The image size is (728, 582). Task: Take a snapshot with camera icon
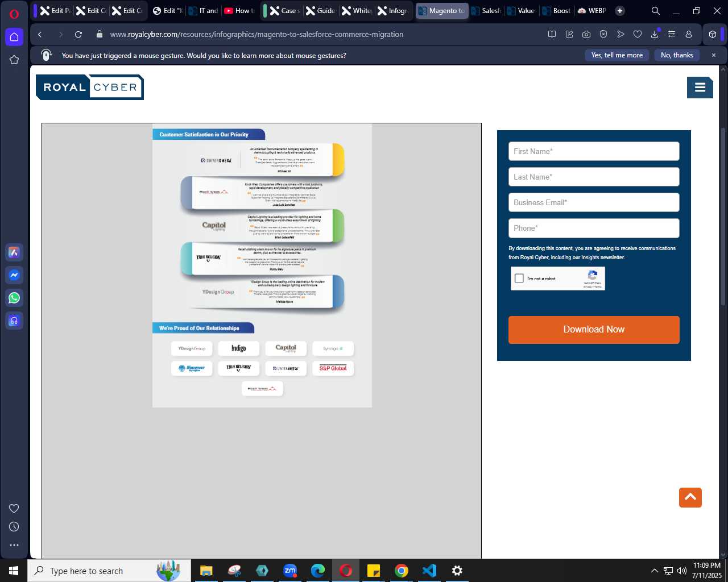pos(586,34)
